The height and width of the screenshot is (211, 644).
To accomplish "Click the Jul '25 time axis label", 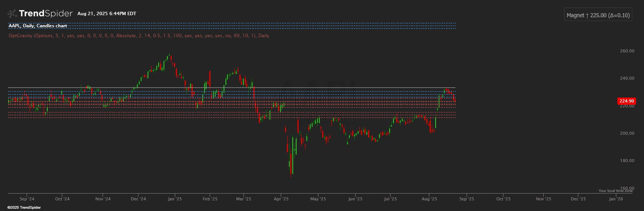I will (390, 199).
